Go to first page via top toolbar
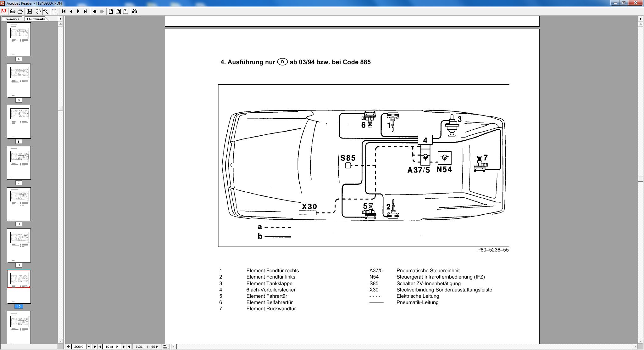644x350 pixels. click(64, 11)
